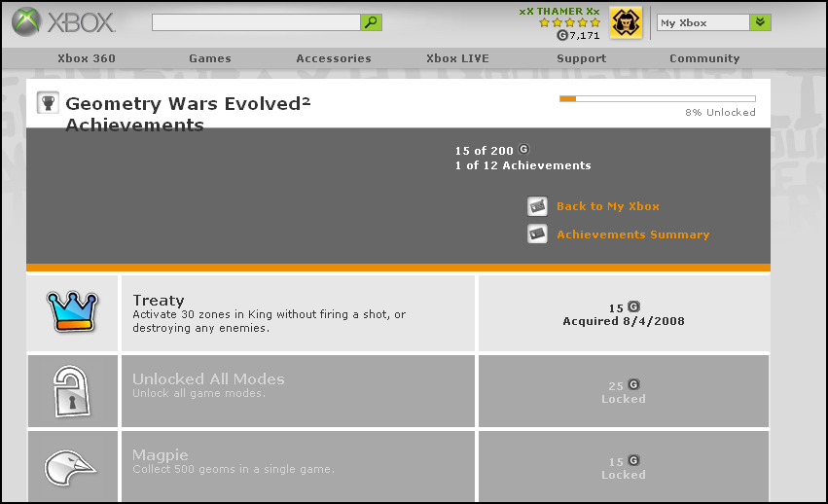Click the Unlock all game modes description
Viewport: 828px width, 504px height.
tap(198, 393)
